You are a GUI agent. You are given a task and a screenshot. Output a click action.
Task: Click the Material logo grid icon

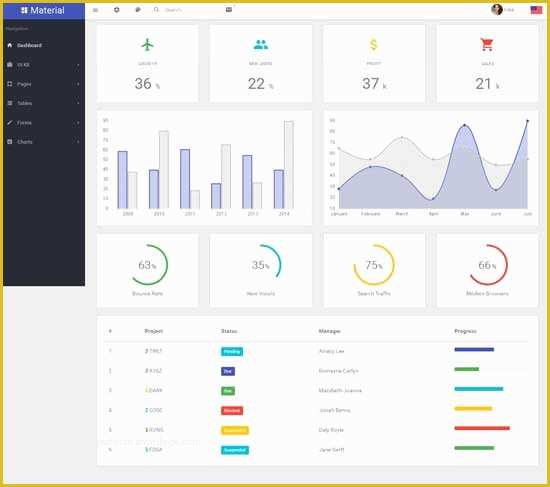click(24, 11)
